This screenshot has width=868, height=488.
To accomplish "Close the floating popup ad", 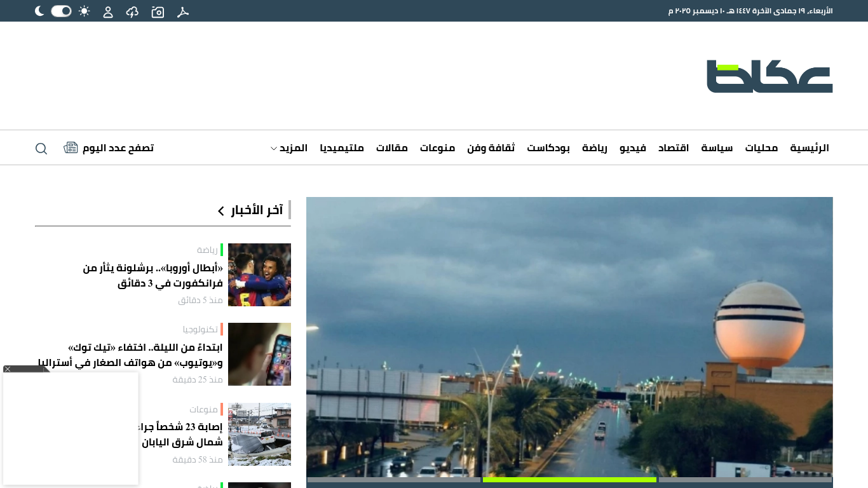I will tap(8, 369).
